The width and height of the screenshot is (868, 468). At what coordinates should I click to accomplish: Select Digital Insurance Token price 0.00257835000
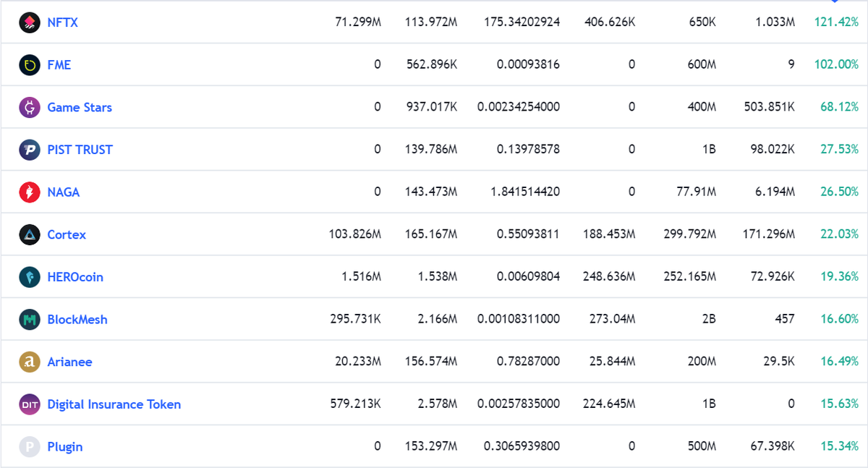[x=519, y=404]
